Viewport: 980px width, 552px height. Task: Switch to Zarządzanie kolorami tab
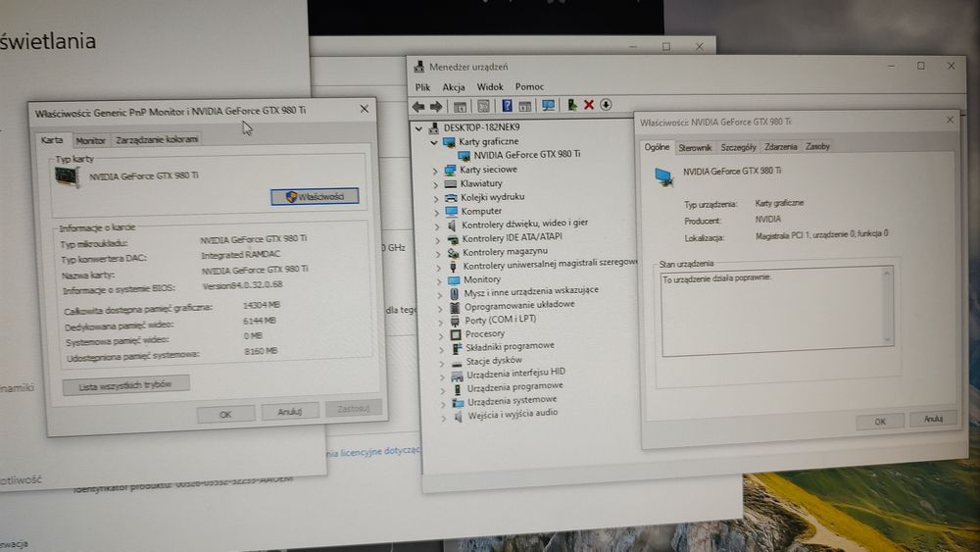tap(157, 139)
